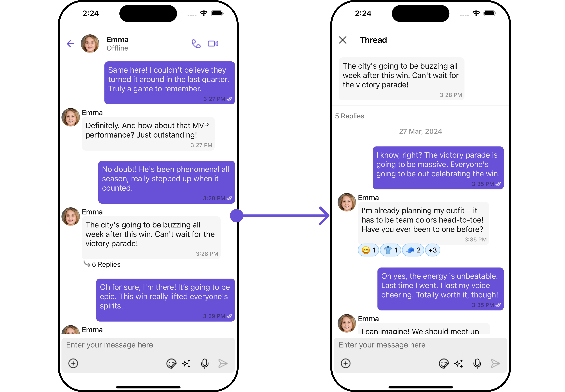The image size is (565, 392).
Task: Toggle the blue cap reaction chip
Action: (x=413, y=250)
